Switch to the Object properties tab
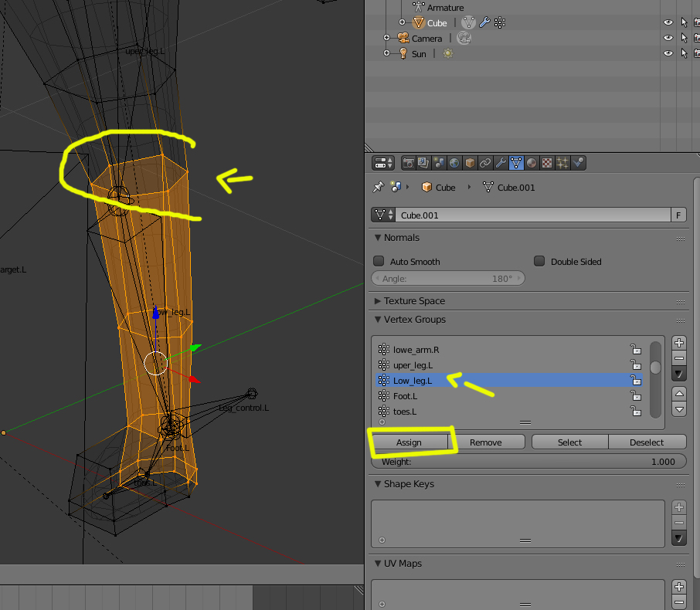Screen dimensions: 700x610 470,163
